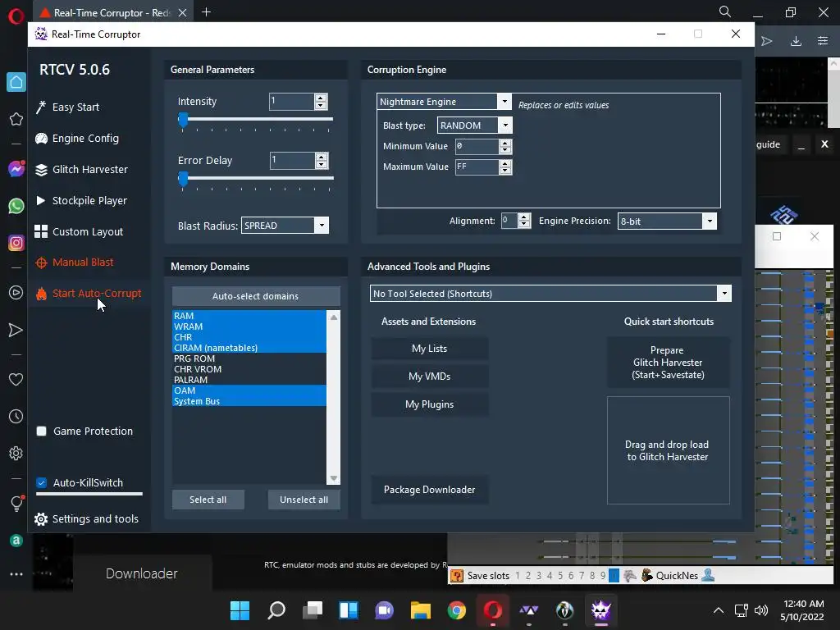Image resolution: width=840 pixels, height=630 pixels.
Task: Toggle the RAM memory domain
Action: tap(249, 316)
